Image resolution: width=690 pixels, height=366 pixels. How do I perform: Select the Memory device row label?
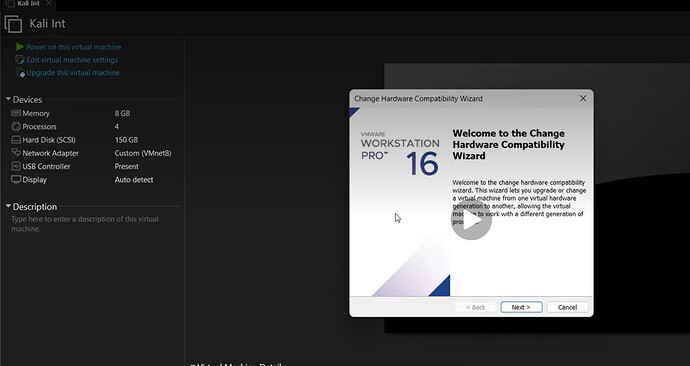(36, 113)
